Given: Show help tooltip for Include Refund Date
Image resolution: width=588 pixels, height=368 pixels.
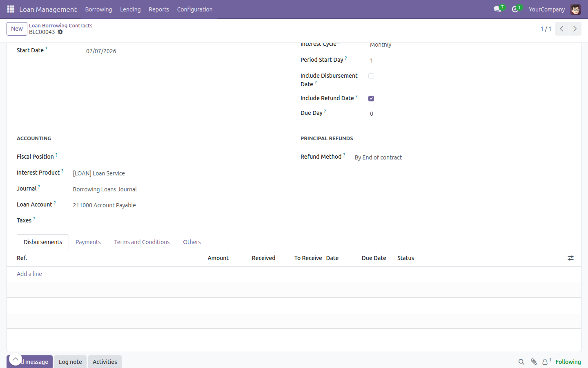Looking at the screenshot, I should point(356,96).
